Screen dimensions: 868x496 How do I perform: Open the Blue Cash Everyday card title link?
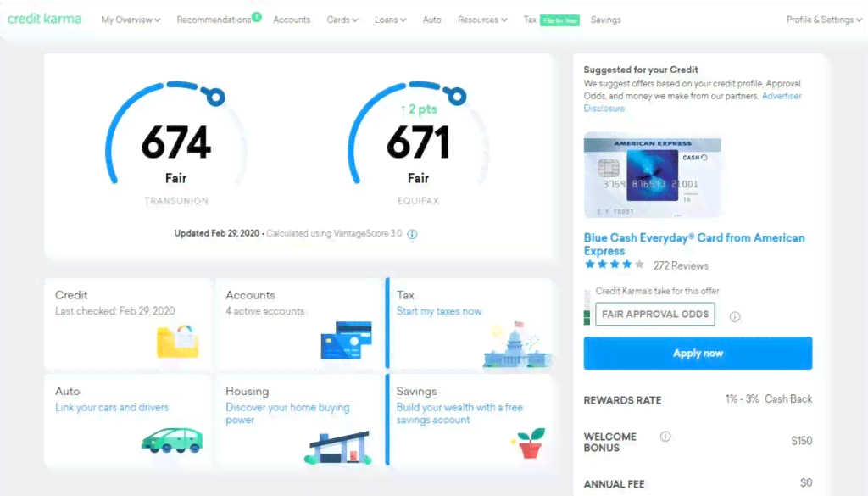[x=694, y=244]
